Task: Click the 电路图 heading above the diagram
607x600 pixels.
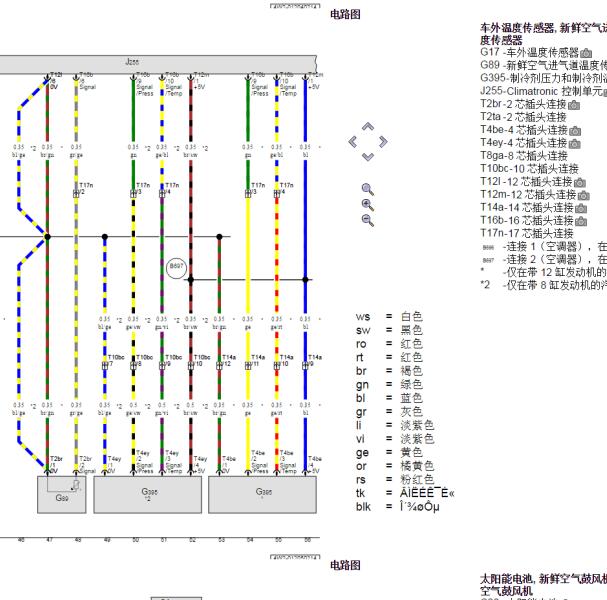Action: click(345, 15)
